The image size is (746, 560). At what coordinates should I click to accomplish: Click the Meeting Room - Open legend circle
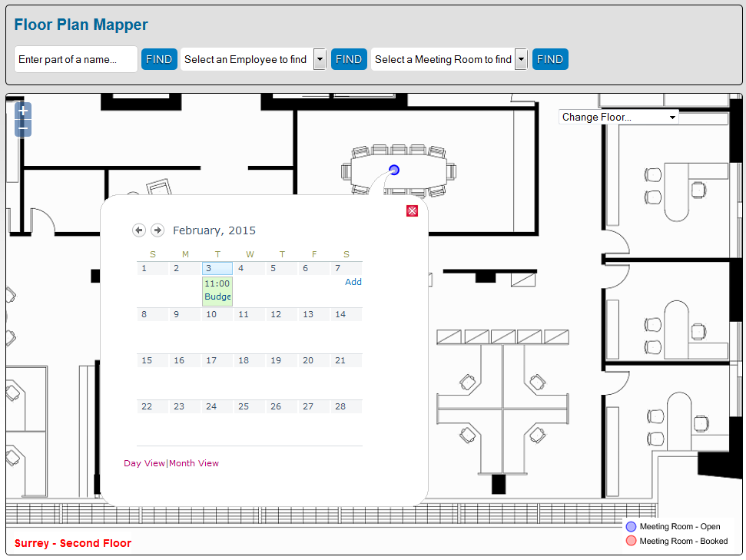(x=630, y=526)
